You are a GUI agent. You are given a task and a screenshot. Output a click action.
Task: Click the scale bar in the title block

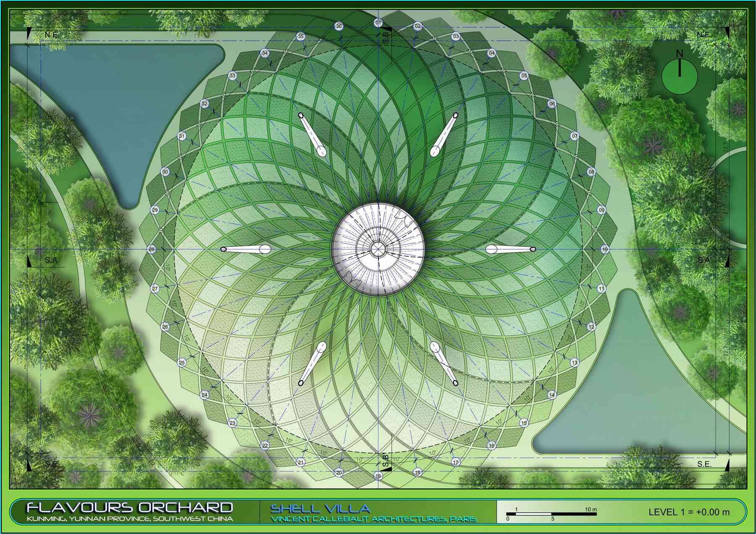pos(551,514)
